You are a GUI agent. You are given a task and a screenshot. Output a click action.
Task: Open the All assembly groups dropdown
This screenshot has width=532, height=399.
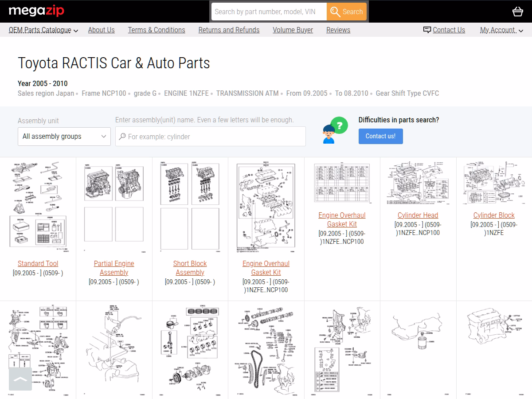pos(64,137)
